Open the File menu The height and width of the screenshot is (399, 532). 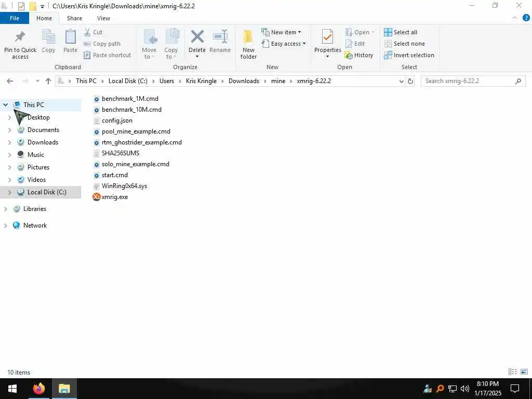(15, 18)
